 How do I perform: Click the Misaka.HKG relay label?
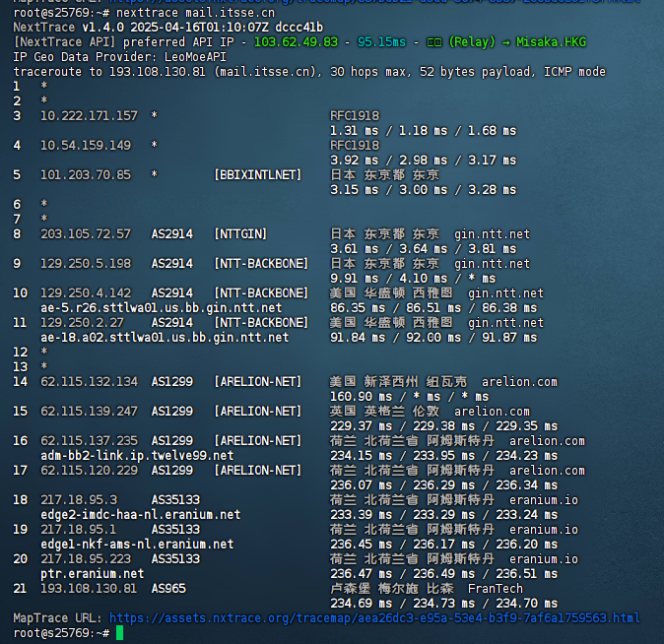(551, 42)
